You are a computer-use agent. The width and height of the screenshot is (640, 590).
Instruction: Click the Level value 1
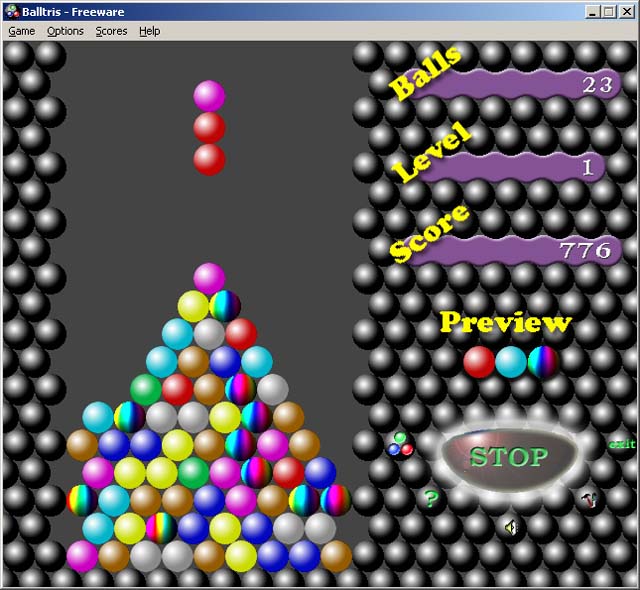click(588, 168)
